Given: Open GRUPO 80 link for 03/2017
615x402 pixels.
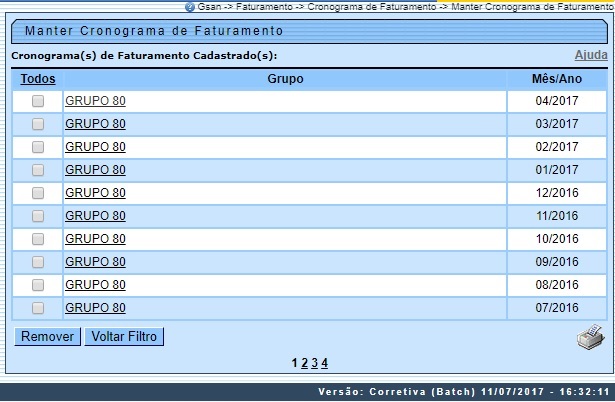Looking at the screenshot, I should (95, 124).
